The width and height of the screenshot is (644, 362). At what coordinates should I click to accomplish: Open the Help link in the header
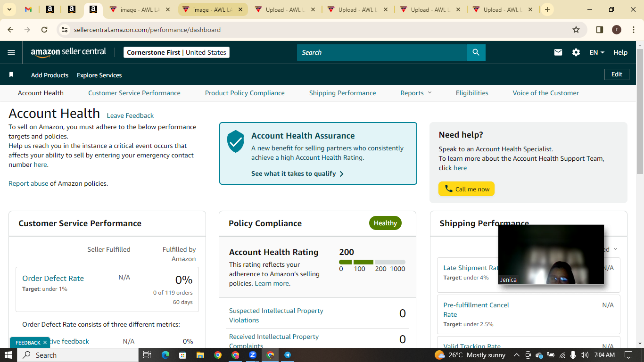(x=620, y=52)
